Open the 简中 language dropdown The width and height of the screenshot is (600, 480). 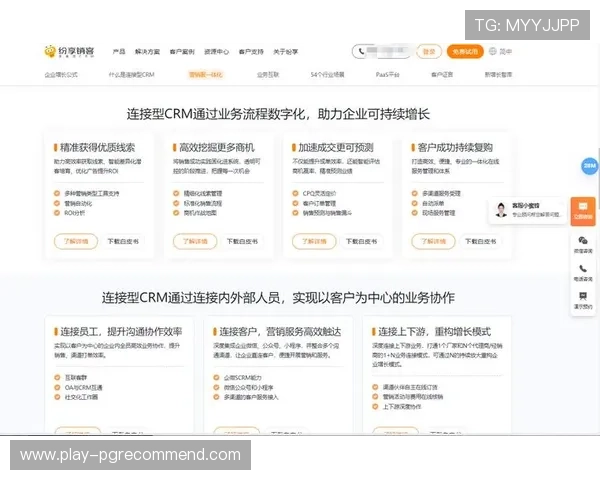pyautogui.click(x=505, y=51)
